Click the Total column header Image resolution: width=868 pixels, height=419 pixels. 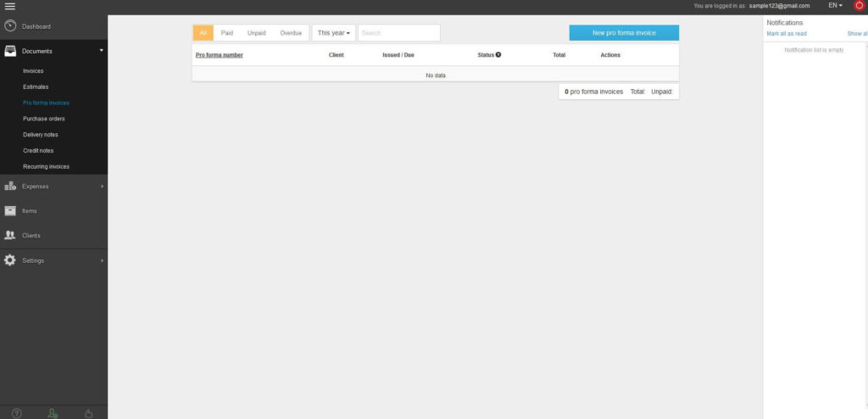(x=559, y=55)
